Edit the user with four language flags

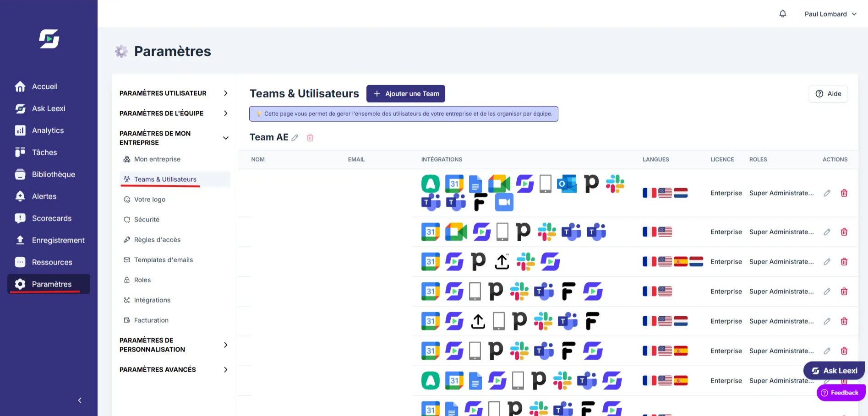[x=827, y=262]
